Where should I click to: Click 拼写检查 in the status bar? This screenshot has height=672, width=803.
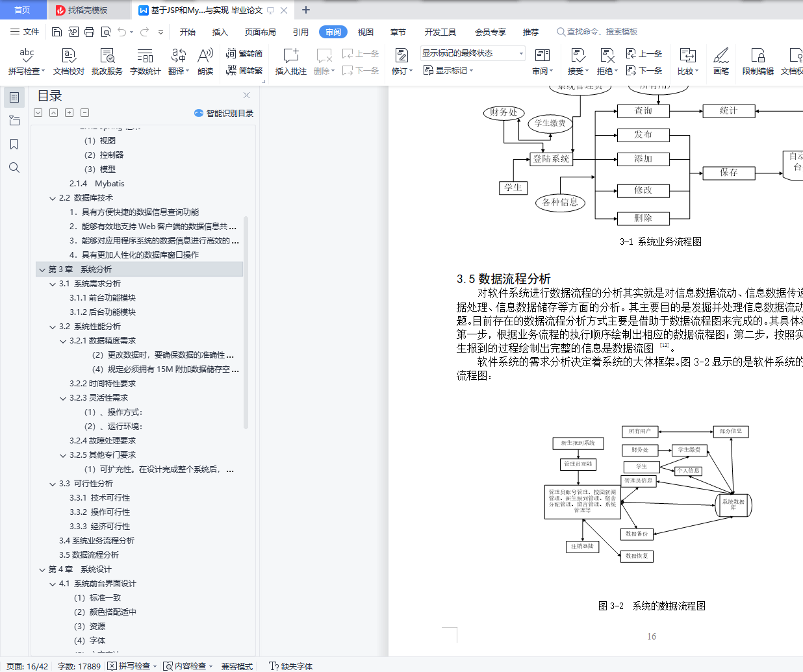[x=132, y=666]
